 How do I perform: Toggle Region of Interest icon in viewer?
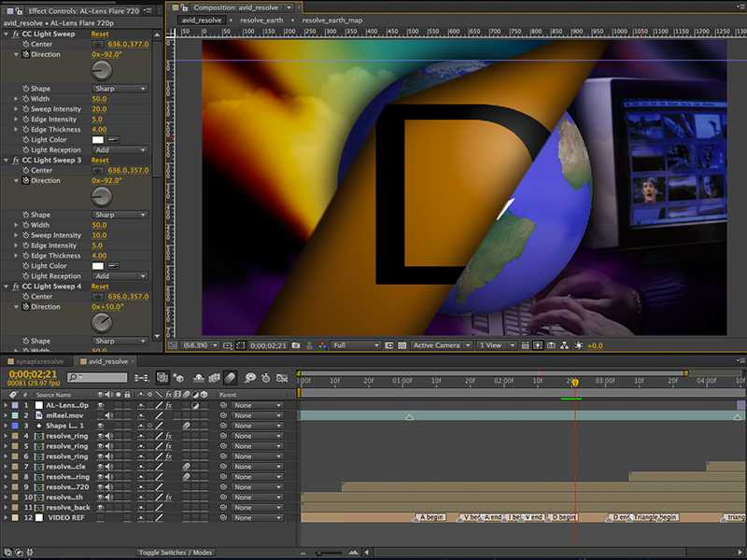pyautogui.click(x=388, y=345)
